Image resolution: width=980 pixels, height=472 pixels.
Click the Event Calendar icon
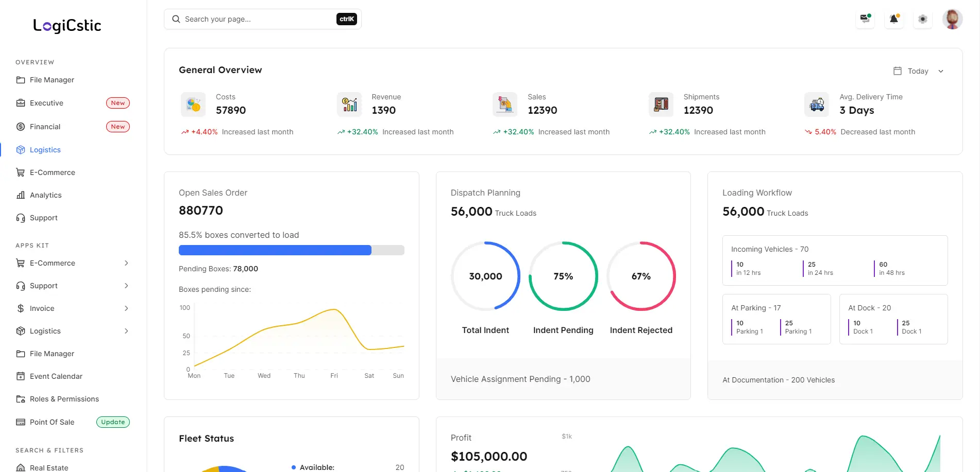(21, 376)
